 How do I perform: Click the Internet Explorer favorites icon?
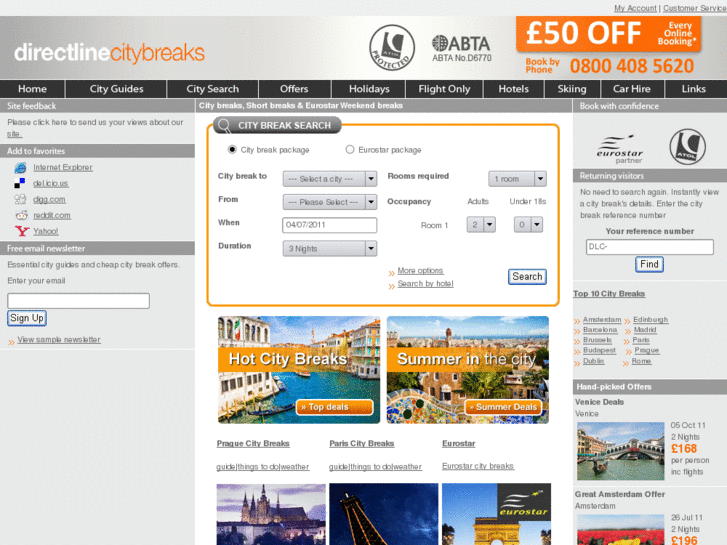[20, 167]
